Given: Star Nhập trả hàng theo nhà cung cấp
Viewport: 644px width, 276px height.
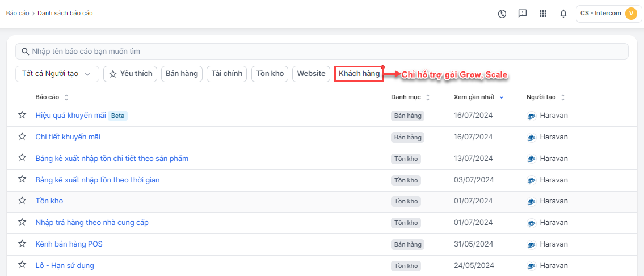Looking at the screenshot, I should [x=22, y=222].
